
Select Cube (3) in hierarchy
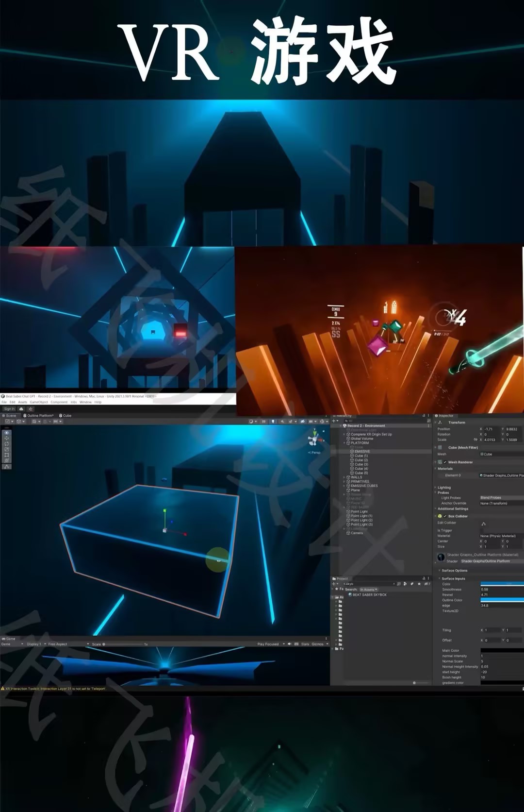359,464
